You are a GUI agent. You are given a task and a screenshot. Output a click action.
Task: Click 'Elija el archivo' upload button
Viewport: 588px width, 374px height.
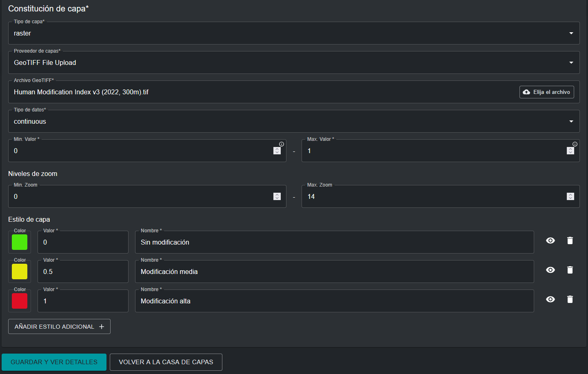click(546, 92)
